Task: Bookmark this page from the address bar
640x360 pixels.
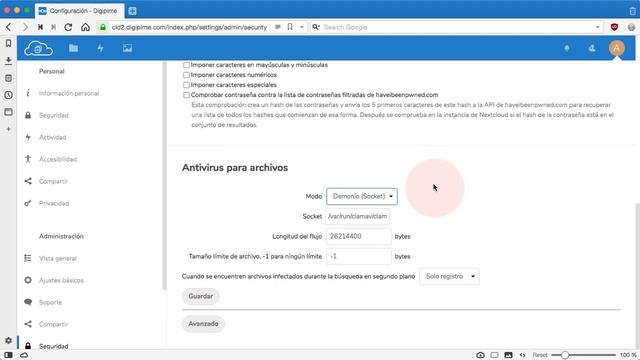Action: [290, 27]
